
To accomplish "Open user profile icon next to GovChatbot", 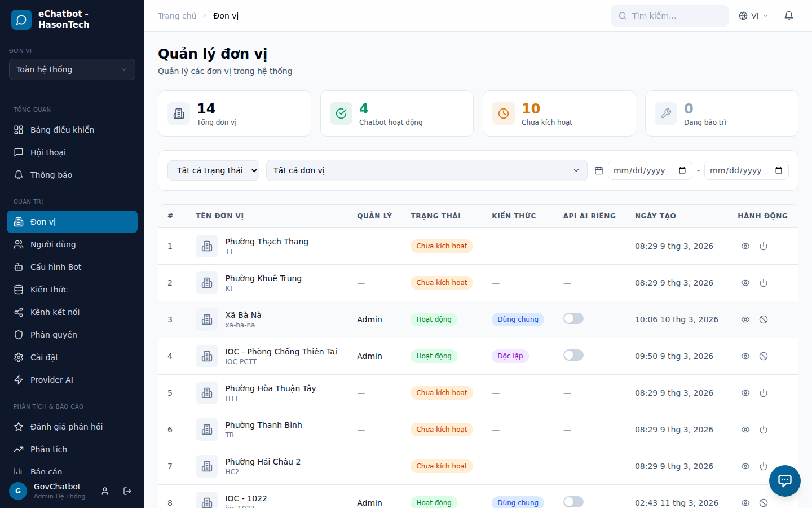I will tap(105, 491).
